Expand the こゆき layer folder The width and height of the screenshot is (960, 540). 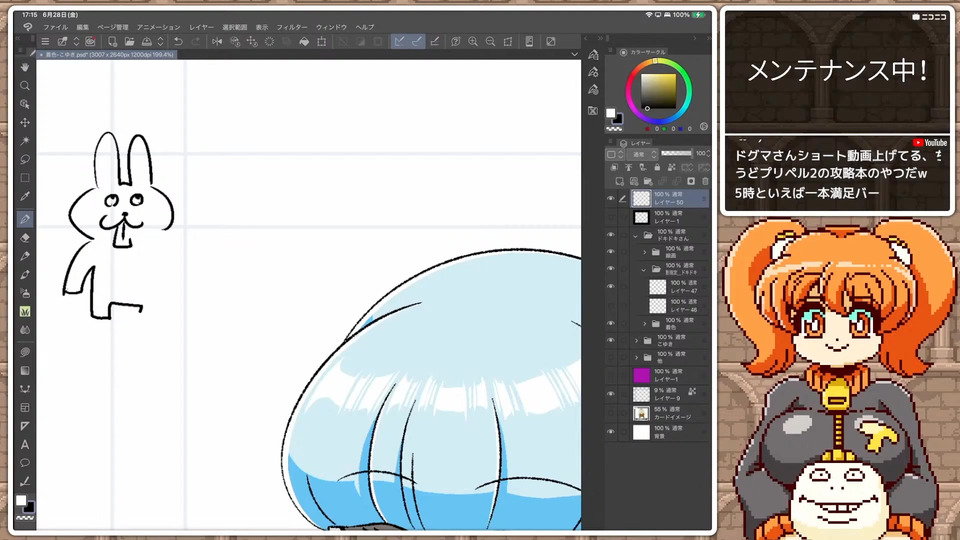[636, 340]
